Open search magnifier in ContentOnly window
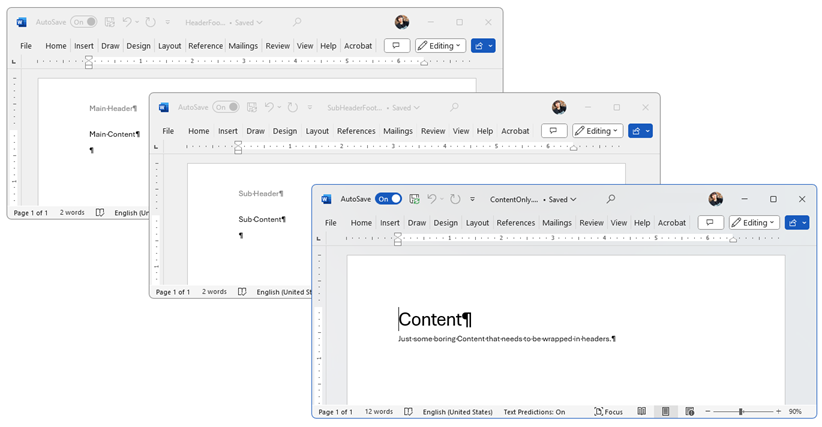Viewport: 822px width, 427px height. [x=611, y=199]
